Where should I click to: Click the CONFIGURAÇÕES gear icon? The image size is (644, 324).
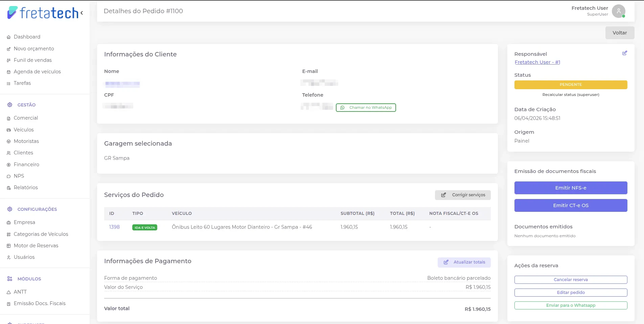tap(10, 209)
